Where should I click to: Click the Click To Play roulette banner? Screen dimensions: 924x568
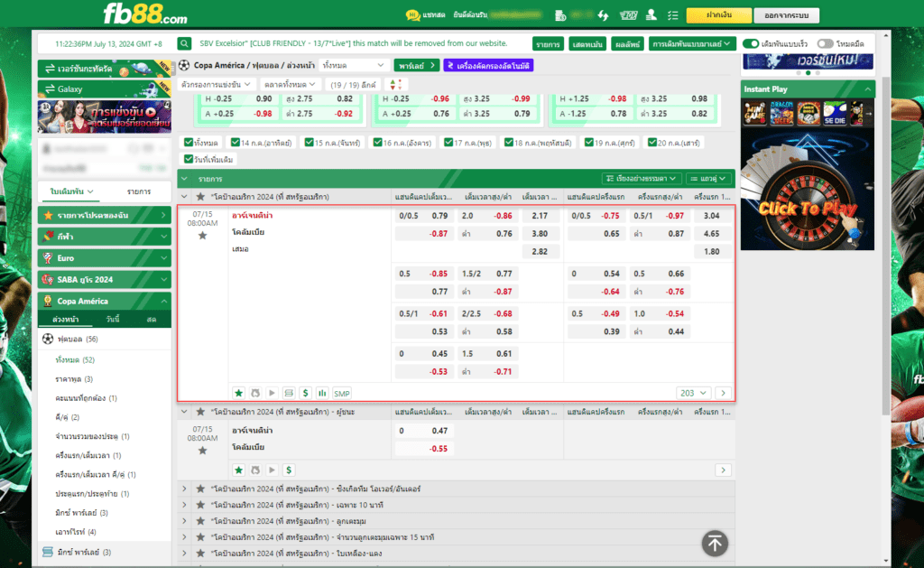point(808,190)
